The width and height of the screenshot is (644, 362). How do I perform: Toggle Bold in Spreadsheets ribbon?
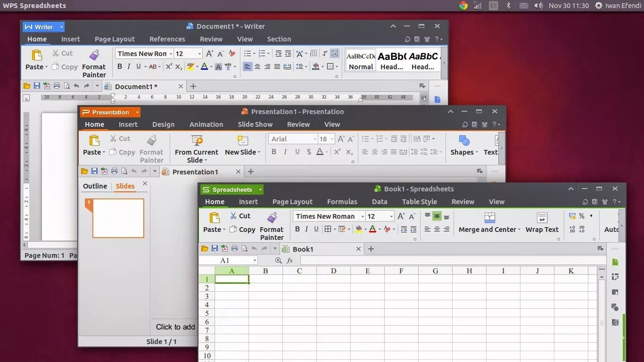[x=297, y=229]
